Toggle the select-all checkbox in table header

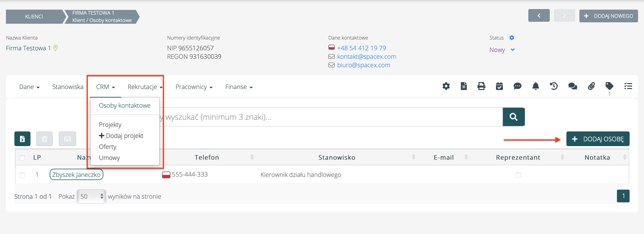(x=22, y=158)
